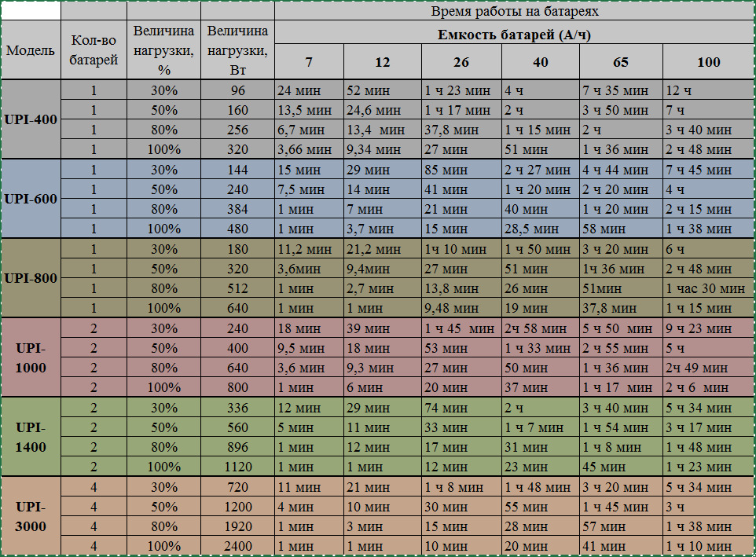The width and height of the screenshot is (756, 557).
Task: Select the 65 A/h capacity column header
Action: pos(621,62)
